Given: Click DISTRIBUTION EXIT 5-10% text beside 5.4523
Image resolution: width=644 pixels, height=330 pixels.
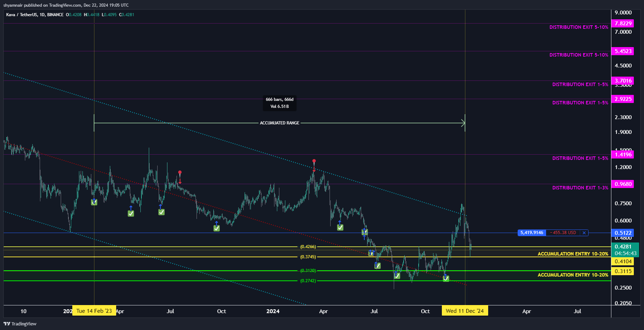Looking at the screenshot, I should pos(579,55).
